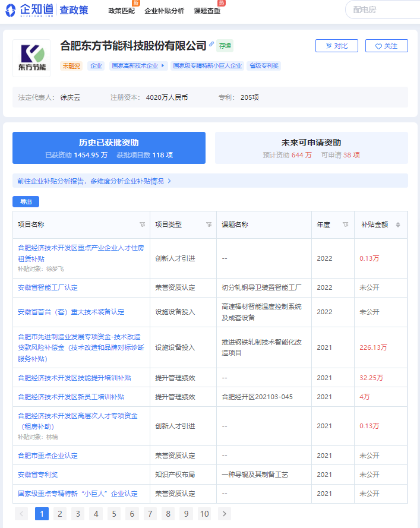Open the company logo thumbnail 东方节能
The height and width of the screenshot is (528, 420).
[31, 58]
